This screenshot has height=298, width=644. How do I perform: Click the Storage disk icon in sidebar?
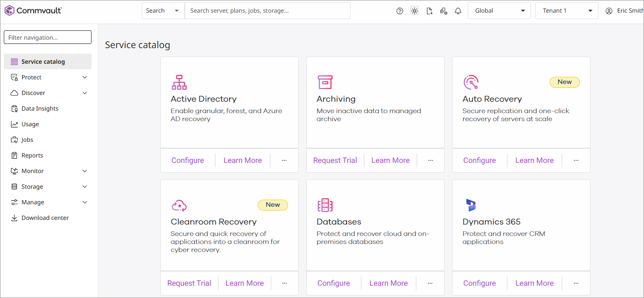click(x=14, y=187)
